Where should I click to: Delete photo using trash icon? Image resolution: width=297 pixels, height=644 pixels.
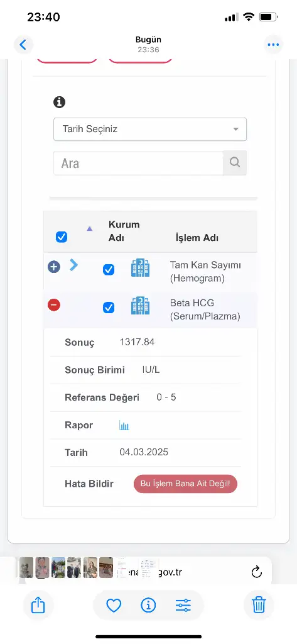point(259,605)
